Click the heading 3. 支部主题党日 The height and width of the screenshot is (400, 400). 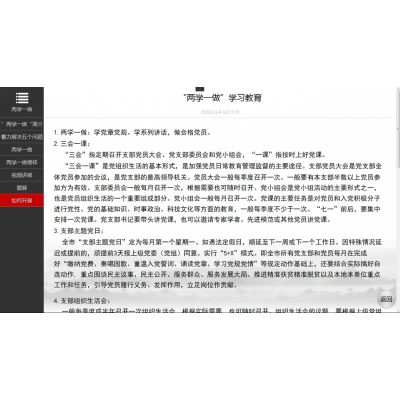(x=79, y=231)
